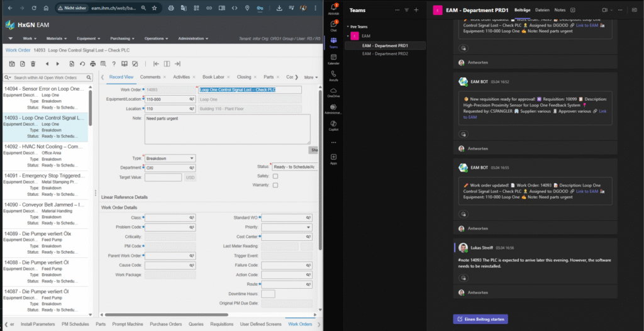The width and height of the screenshot is (644, 331).
Task: Open the Equipment menu dropdown
Action: coord(88,38)
